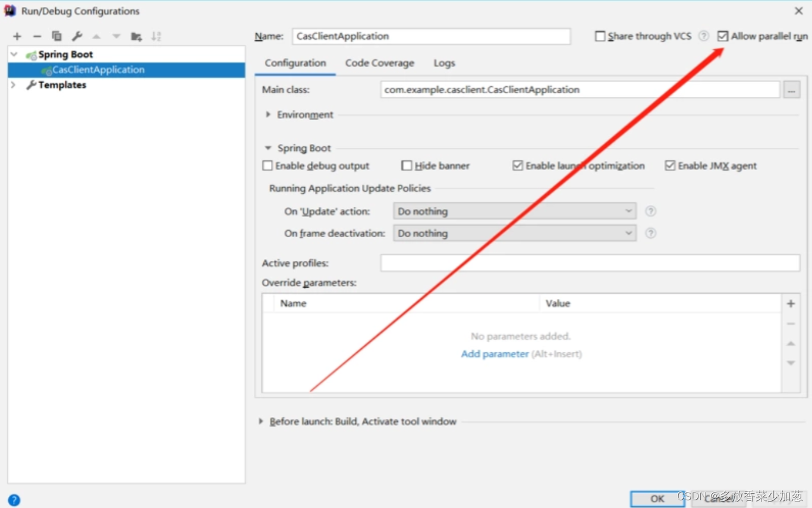Remove the selected configuration with minus icon

37,36
